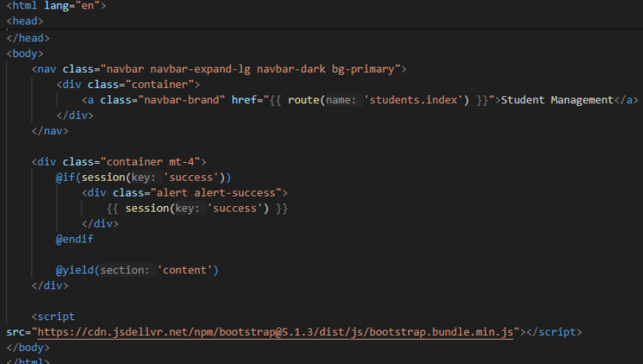Click the @if session directive line

(143, 177)
